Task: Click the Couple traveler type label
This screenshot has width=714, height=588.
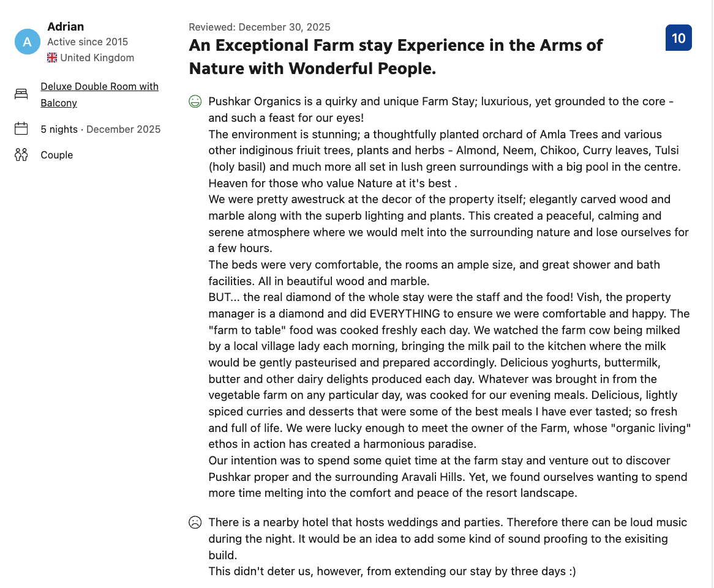Action: [56, 155]
